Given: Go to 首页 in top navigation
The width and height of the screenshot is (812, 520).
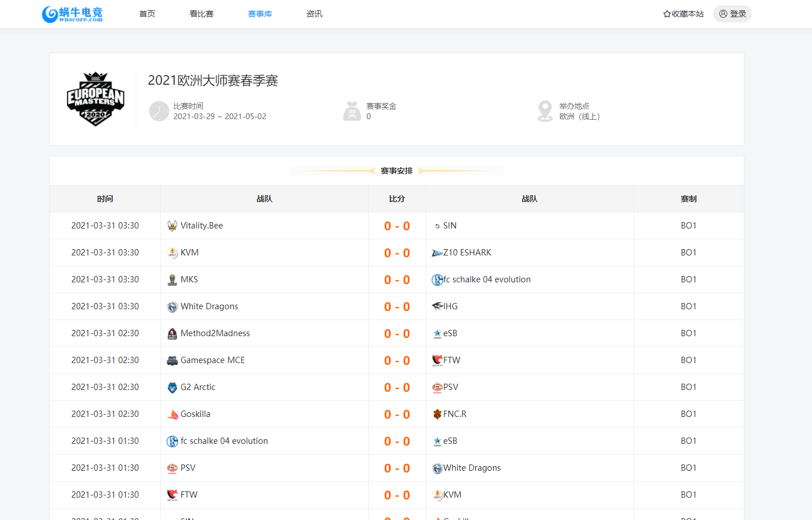Looking at the screenshot, I should [x=147, y=14].
